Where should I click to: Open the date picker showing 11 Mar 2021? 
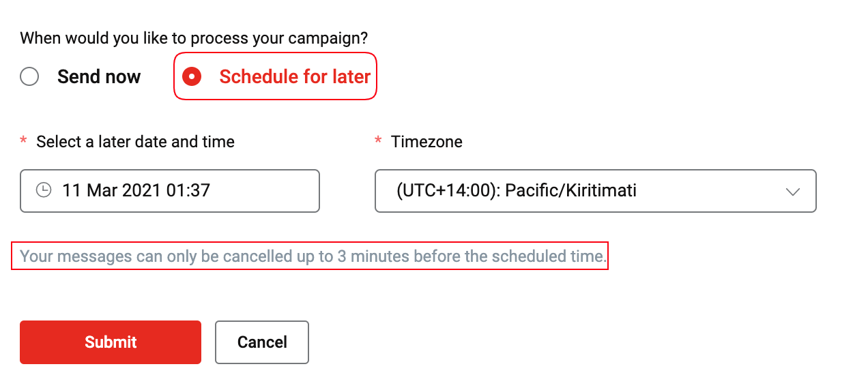170,191
